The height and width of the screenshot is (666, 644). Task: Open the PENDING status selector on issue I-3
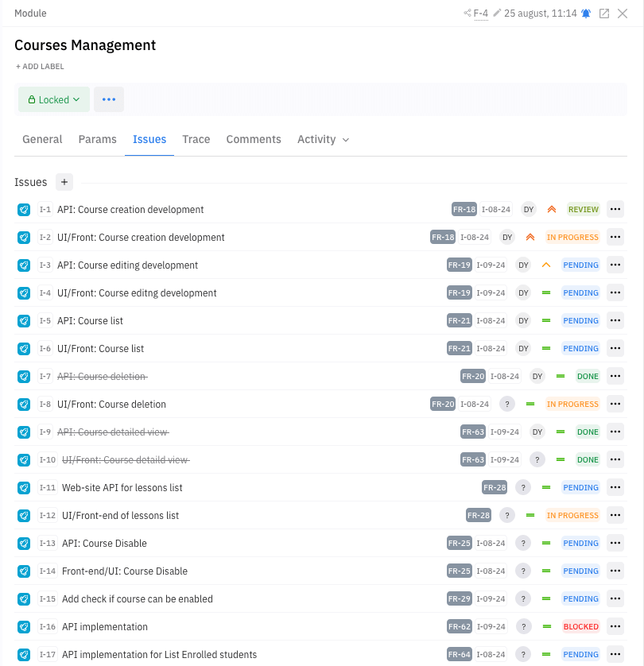point(580,265)
